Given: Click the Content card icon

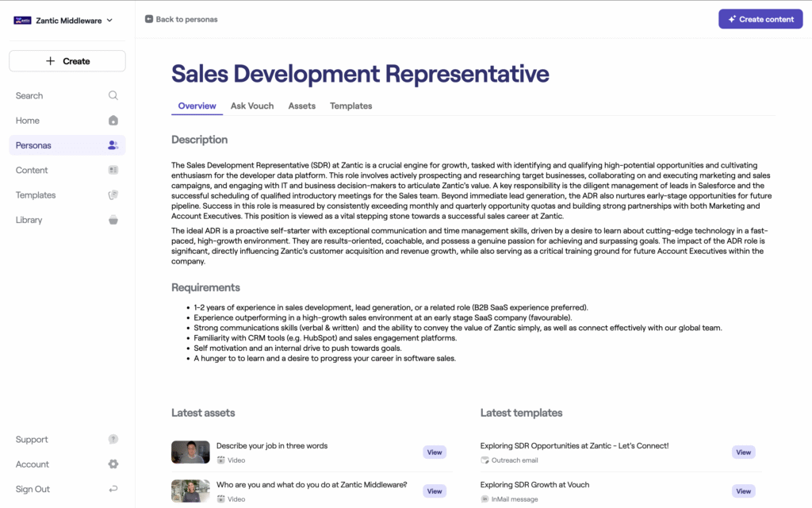Looking at the screenshot, I should (x=113, y=170).
